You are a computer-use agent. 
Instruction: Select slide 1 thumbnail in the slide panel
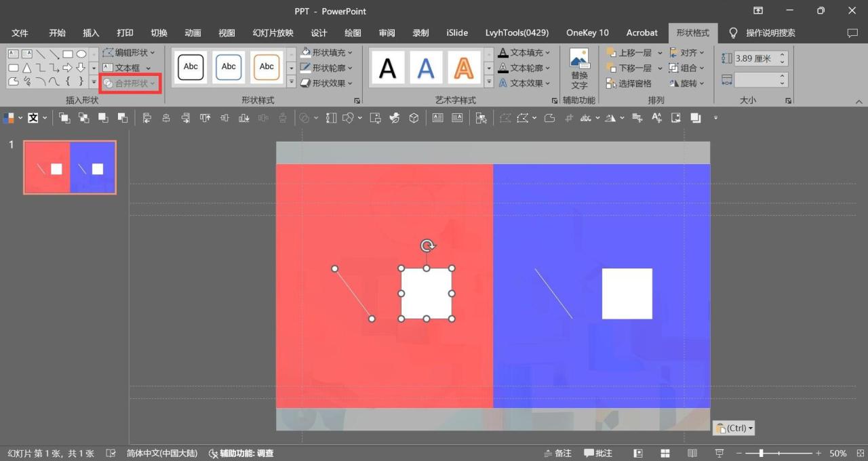[x=70, y=167]
